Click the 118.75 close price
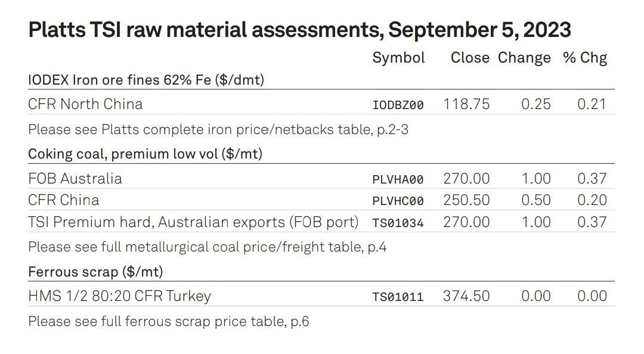This screenshot has width=644, height=354. coord(466,104)
